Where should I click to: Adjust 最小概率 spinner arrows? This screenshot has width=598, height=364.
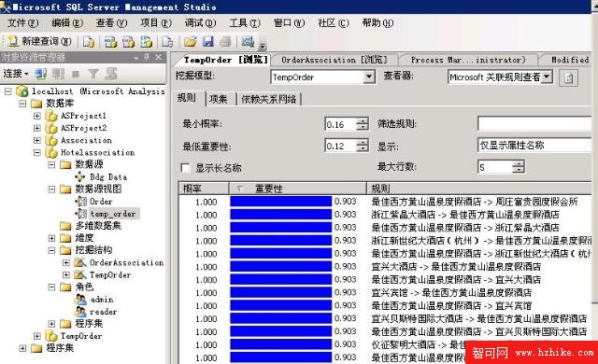coord(363,124)
